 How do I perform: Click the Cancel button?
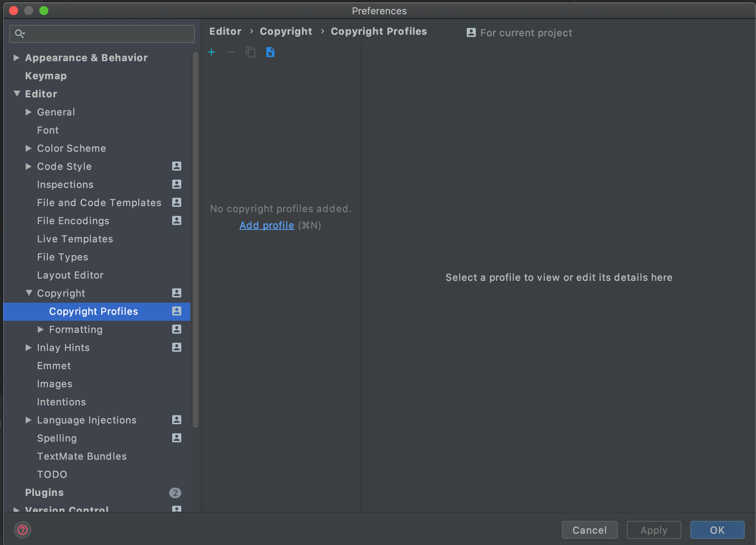tap(589, 530)
